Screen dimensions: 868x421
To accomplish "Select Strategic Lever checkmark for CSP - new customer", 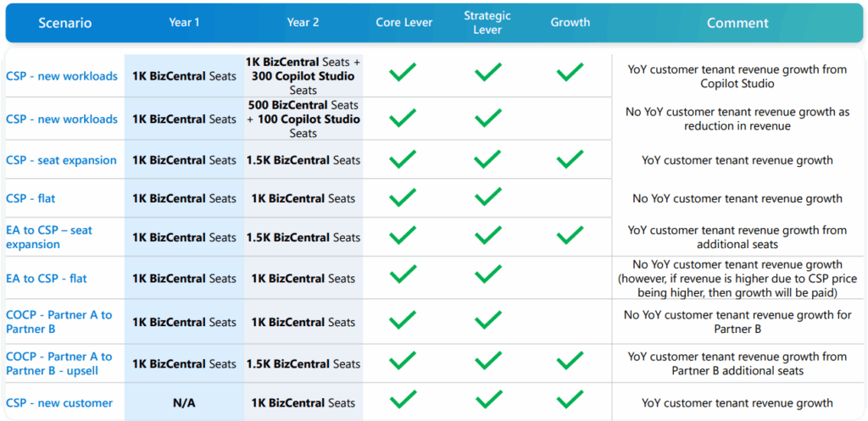I will [x=488, y=399].
